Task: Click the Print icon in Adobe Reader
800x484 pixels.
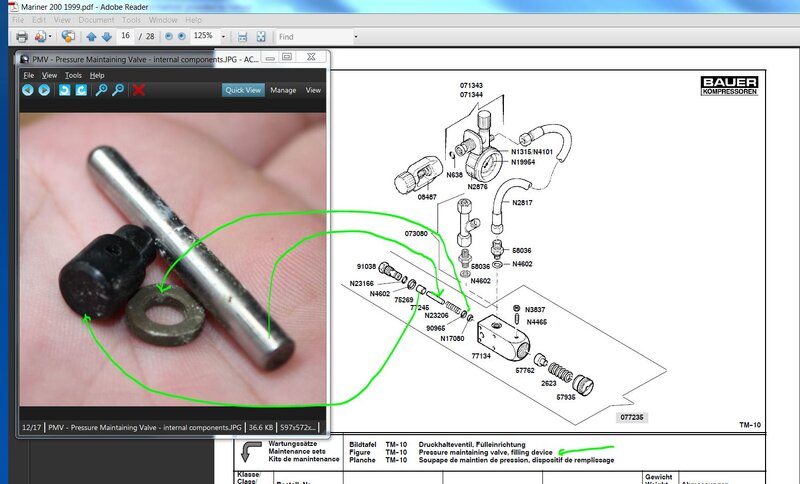Action: (x=19, y=37)
